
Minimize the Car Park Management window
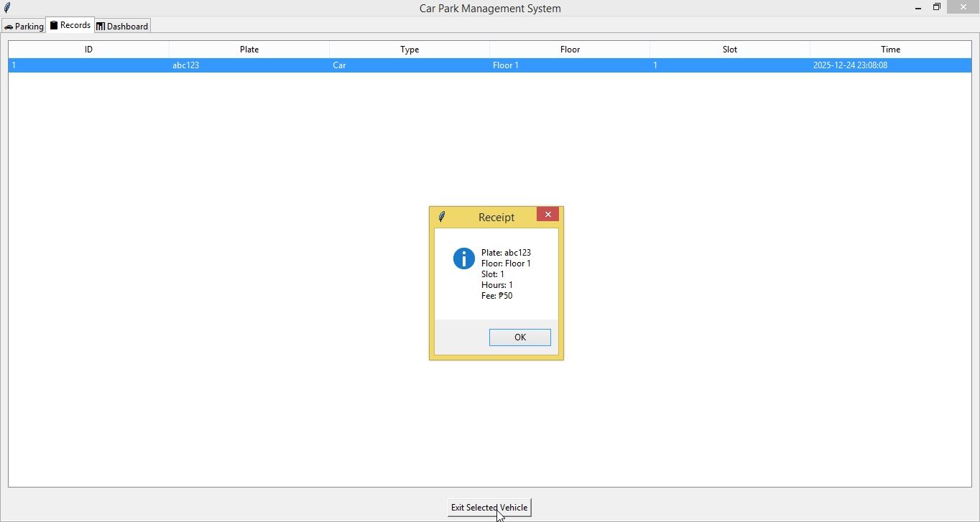(x=918, y=8)
